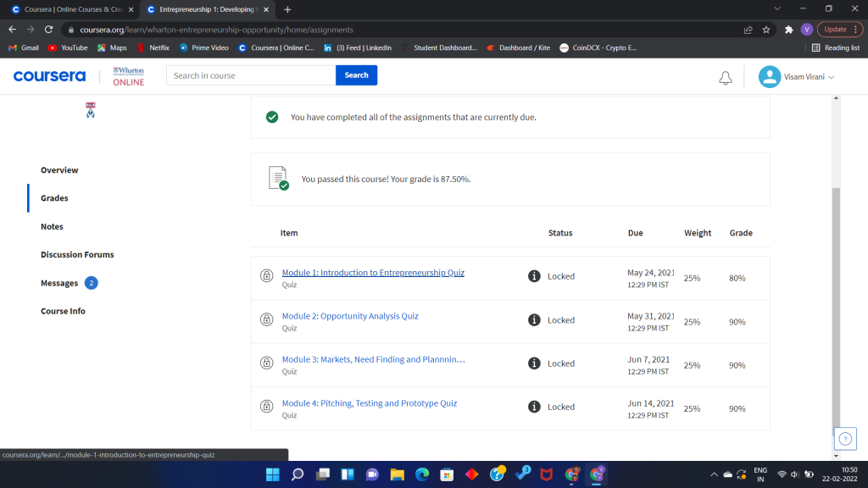Screen dimensions: 868x488
Task: Click the University of Pennsylvania crest in the sidebar
Action: click(90, 110)
